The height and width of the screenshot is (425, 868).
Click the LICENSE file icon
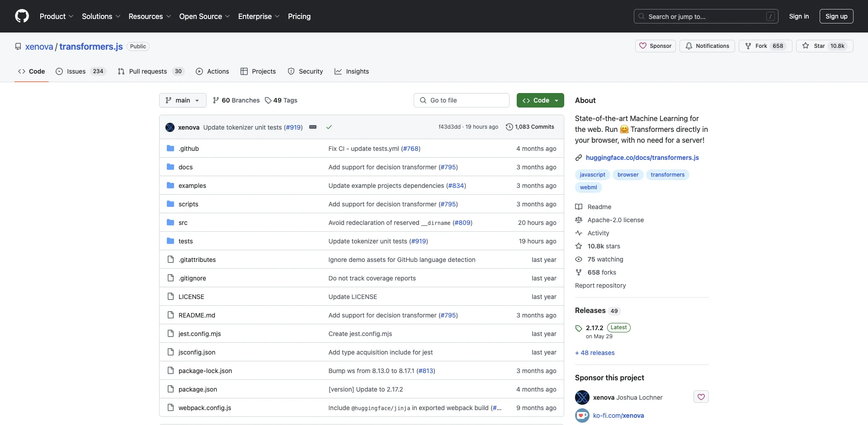pos(170,297)
